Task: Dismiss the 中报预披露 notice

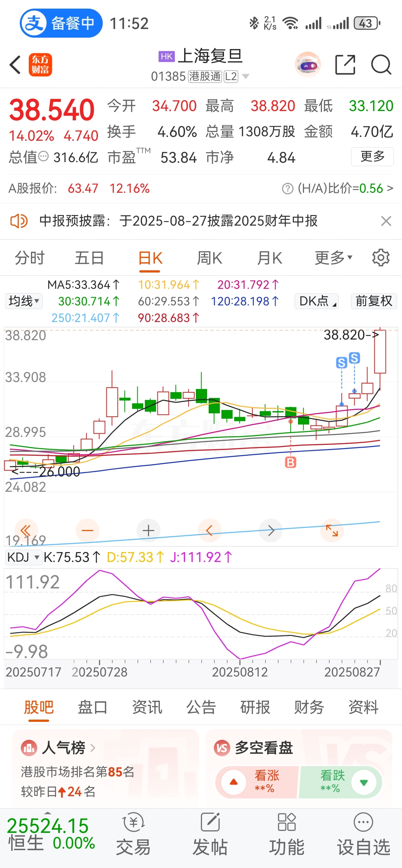Action: click(x=386, y=221)
